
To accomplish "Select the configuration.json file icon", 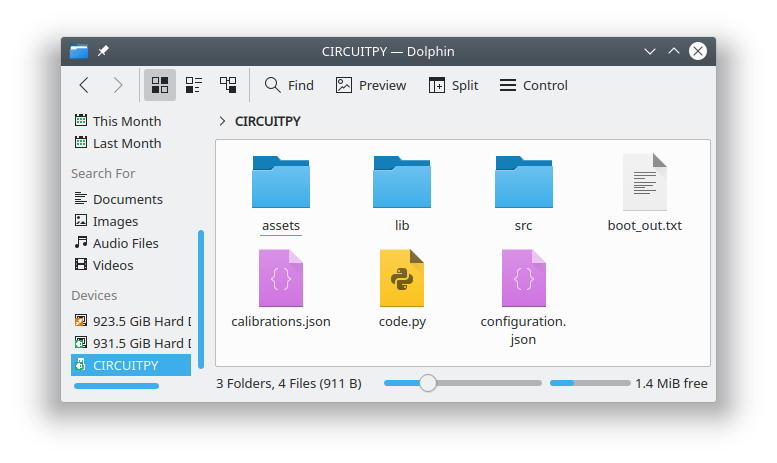I will click(x=523, y=278).
